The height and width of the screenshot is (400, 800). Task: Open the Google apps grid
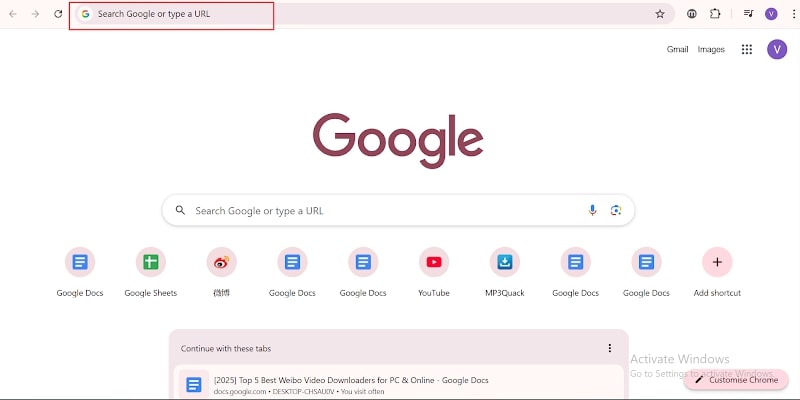tap(746, 49)
